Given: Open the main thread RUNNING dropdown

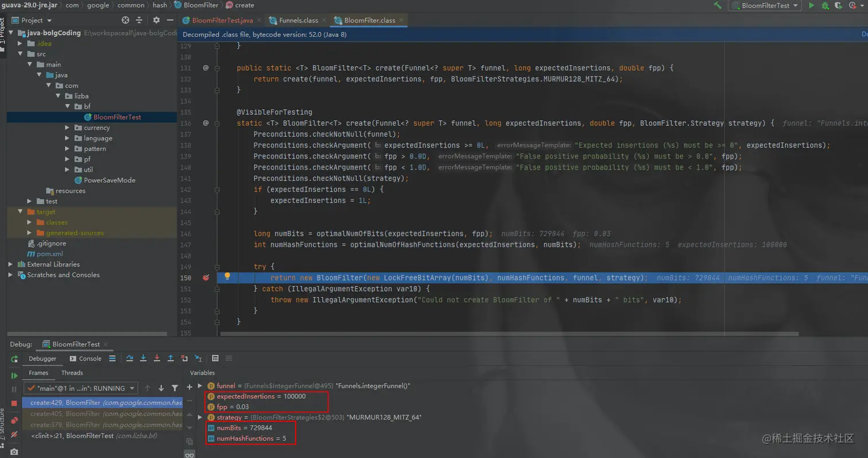Looking at the screenshot, I should click(81, 388).
